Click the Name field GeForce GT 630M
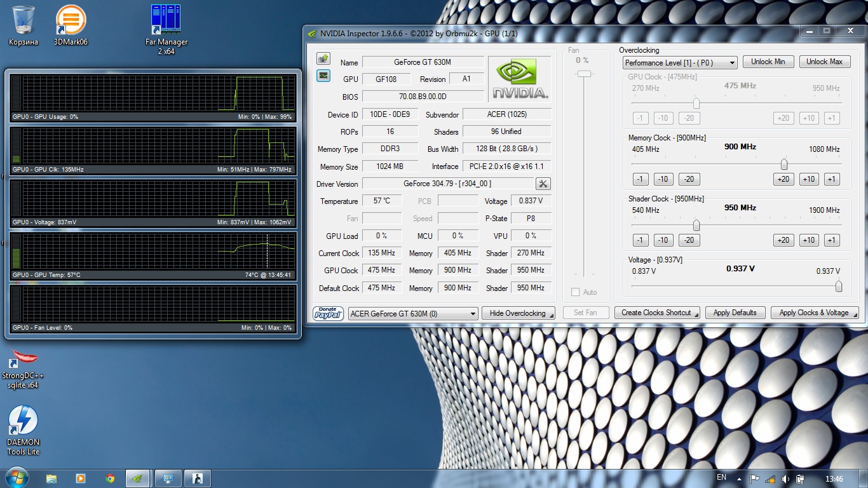This screenshot has width=868, height=488. [x=423, y=62]
